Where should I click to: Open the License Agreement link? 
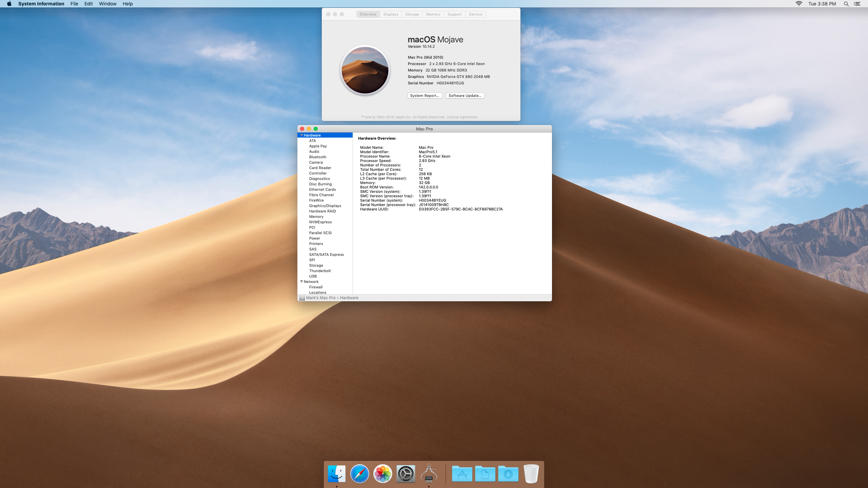(462, 117)
